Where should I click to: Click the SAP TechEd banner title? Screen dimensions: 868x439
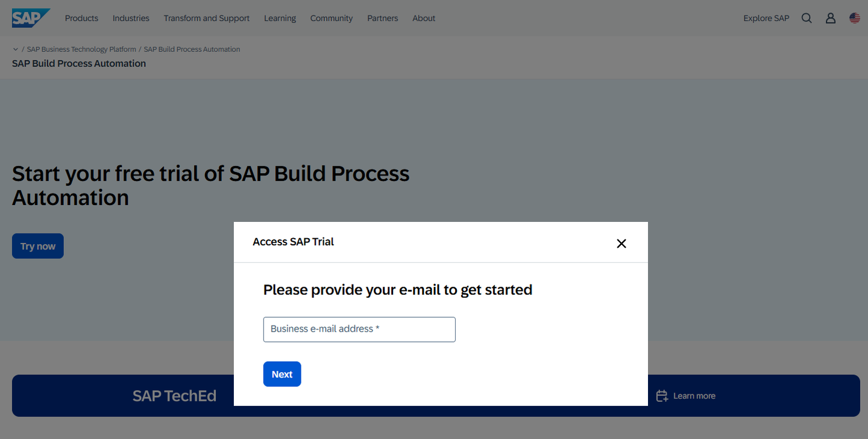point(174,396)
